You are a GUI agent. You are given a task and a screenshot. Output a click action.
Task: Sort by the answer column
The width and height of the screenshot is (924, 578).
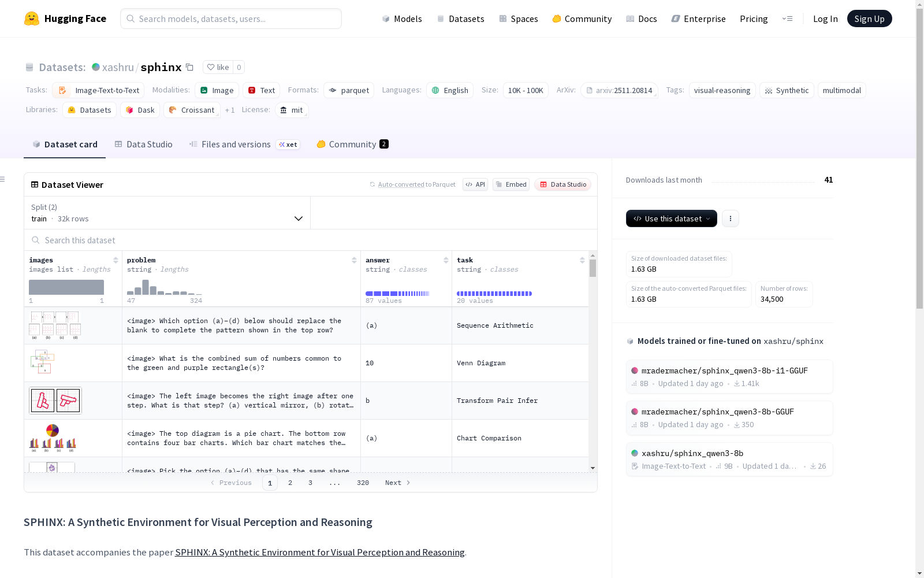click(x=446, y=260)
